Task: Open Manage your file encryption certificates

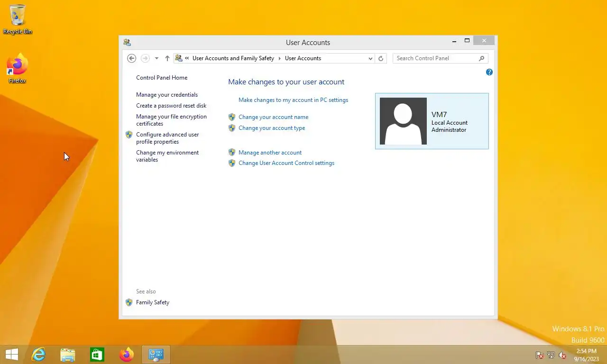Action: 171,120
